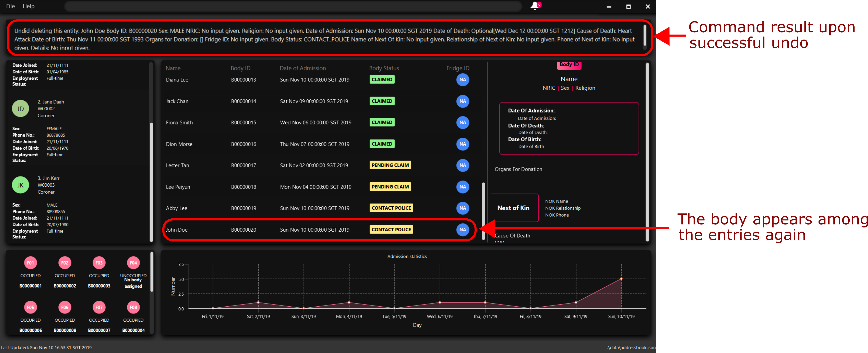The height and width of the screenshot is (353, 868).
Task: Click the Organs For Donation label
Action: point(518,169)
